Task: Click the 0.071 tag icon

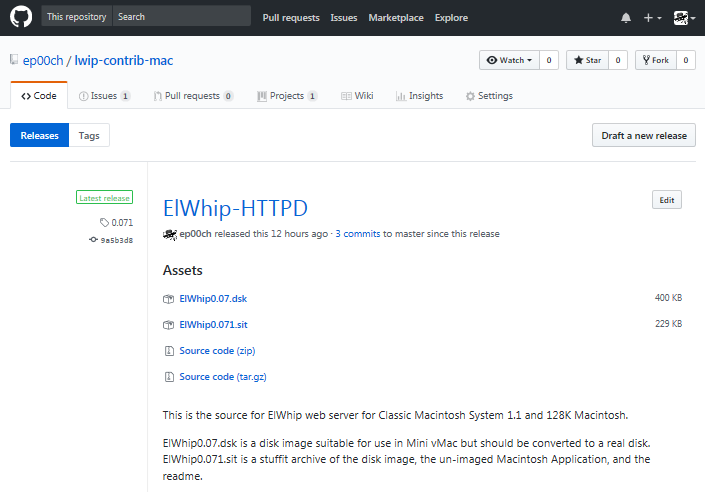Action: 104,222
